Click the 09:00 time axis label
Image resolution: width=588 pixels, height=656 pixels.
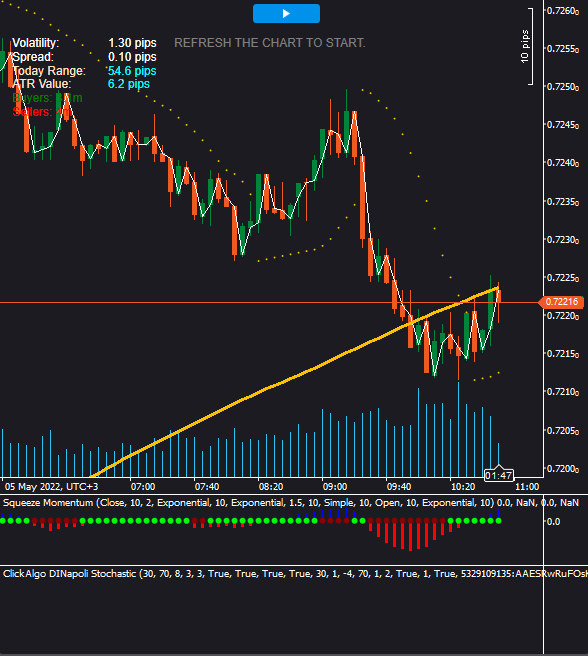[335, 487]
